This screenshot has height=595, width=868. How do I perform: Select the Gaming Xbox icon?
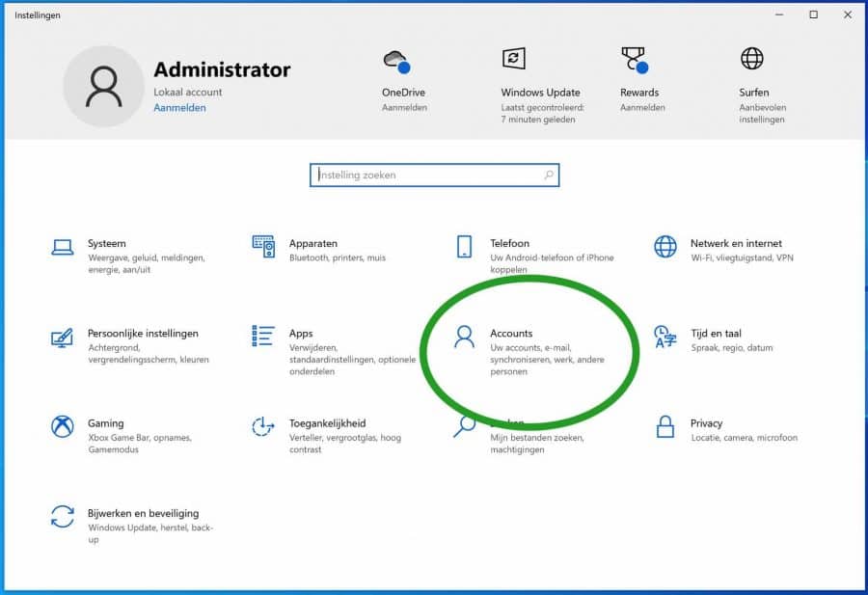pyautogui.click(x=63, y=427)
